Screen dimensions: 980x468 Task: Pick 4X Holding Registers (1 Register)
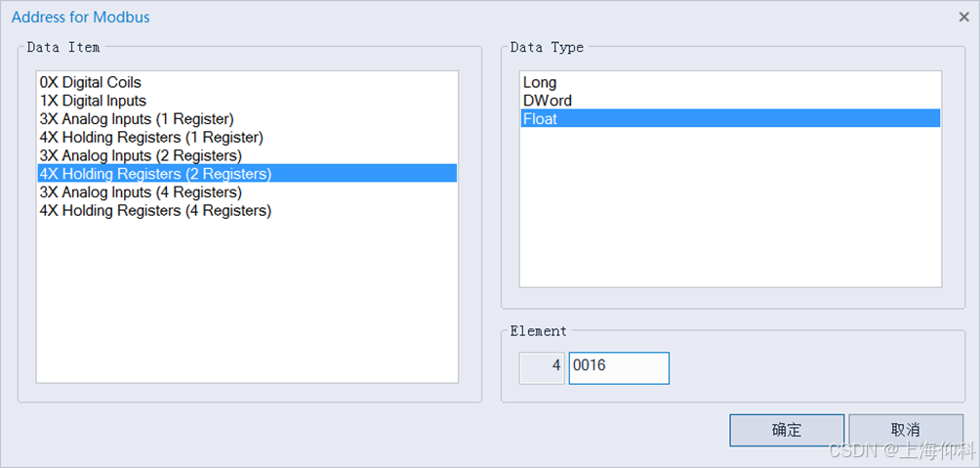(151, 137)
